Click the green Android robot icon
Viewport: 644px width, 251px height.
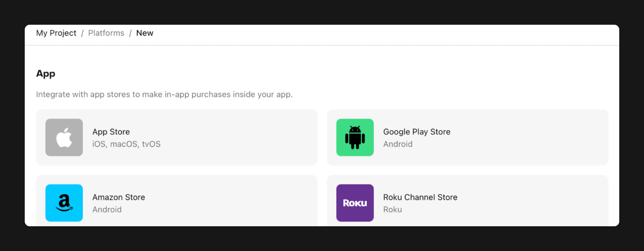[355, 137]
